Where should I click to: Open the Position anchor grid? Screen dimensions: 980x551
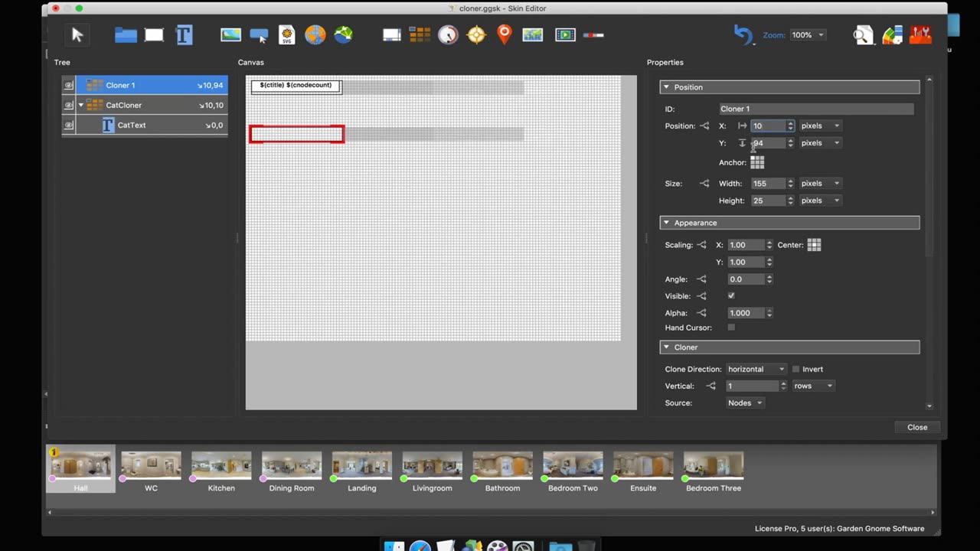(x=757, y=162)
